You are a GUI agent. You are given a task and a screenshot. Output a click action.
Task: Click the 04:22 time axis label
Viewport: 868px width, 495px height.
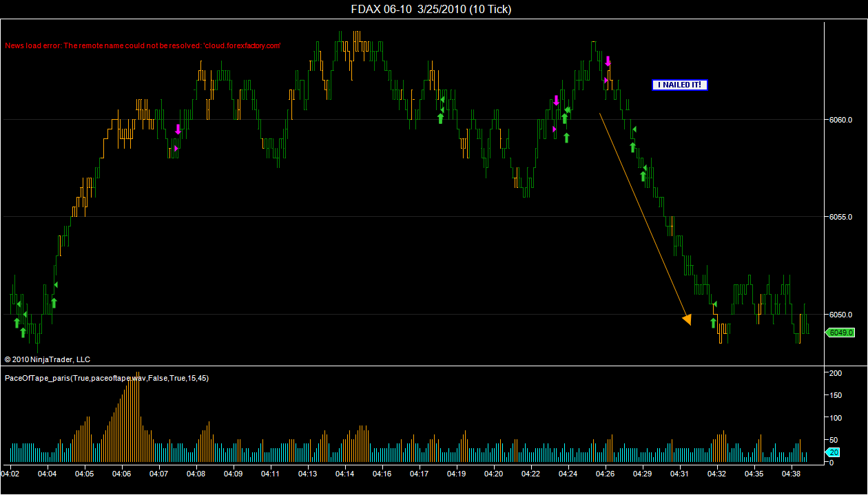coord(531,474)
